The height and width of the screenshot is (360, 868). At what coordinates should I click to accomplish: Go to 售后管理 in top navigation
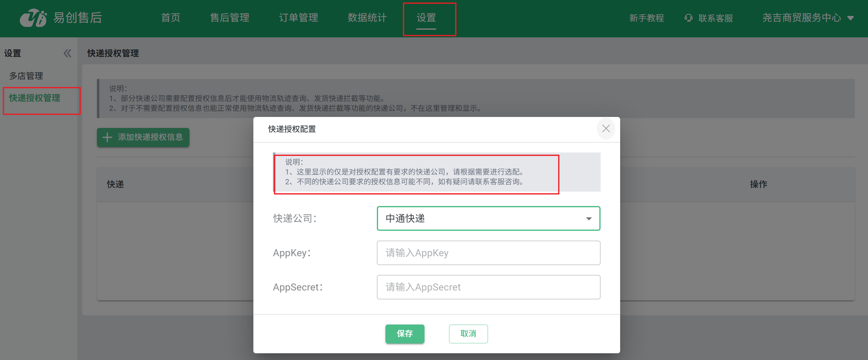click(x=230, y=18)
